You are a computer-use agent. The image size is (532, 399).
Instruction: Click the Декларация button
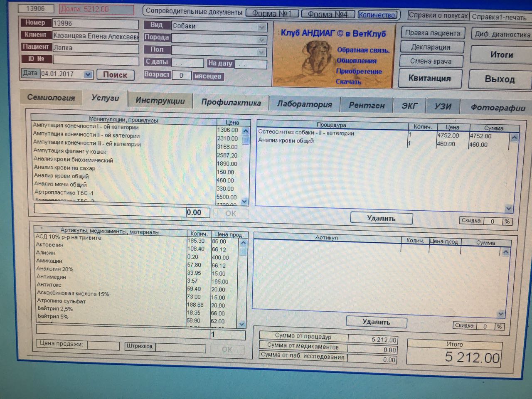click(x=431, y=47)
